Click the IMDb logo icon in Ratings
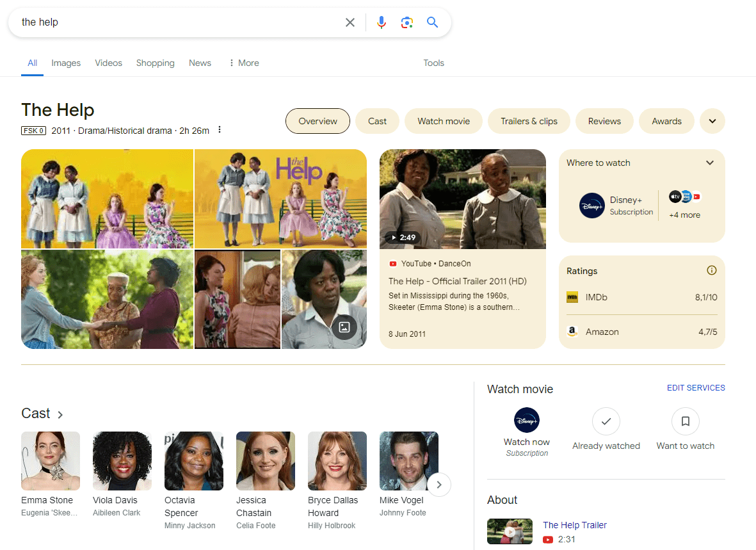The height and width of the screenshot is (550, 756). [x=572, y=297]
